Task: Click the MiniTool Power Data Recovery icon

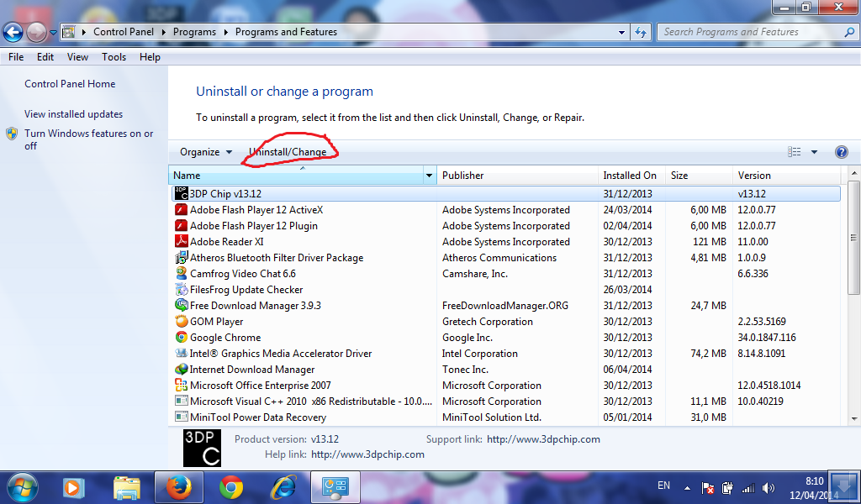Action: point(182,417)
